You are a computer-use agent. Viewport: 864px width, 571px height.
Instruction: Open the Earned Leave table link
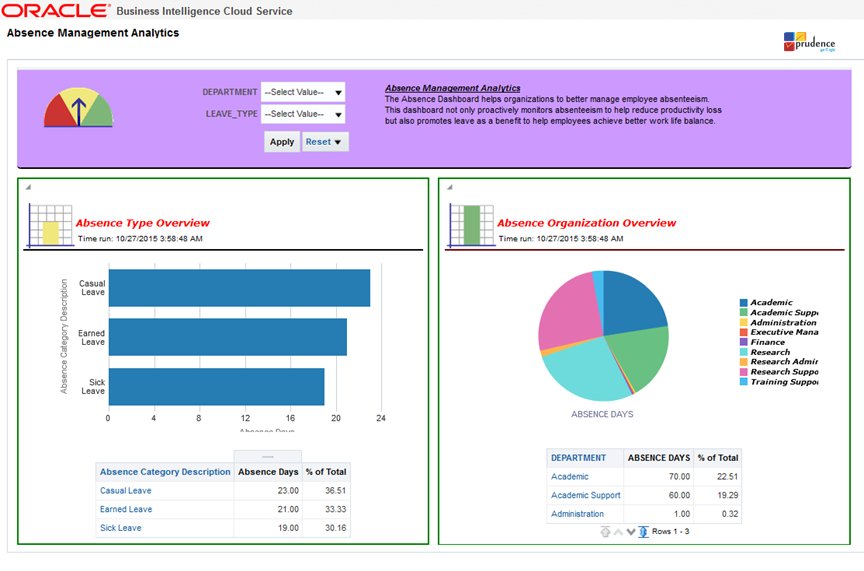[x=126, y=509]
